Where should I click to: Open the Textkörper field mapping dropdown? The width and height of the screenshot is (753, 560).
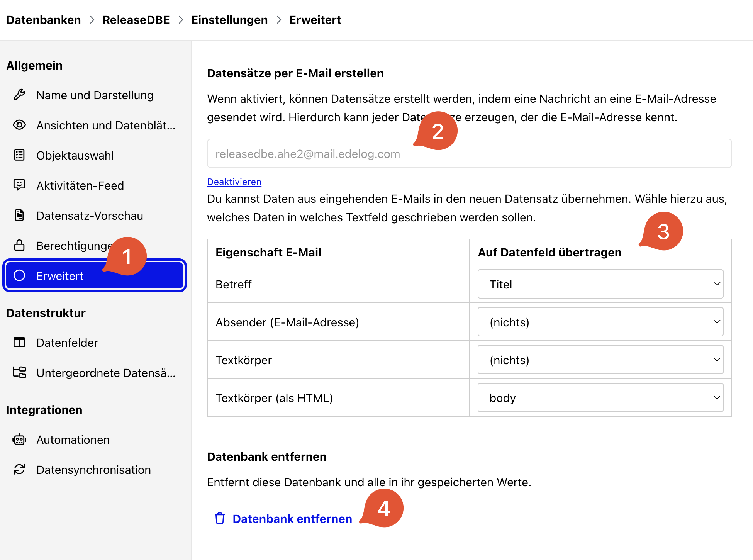(600, 360)
